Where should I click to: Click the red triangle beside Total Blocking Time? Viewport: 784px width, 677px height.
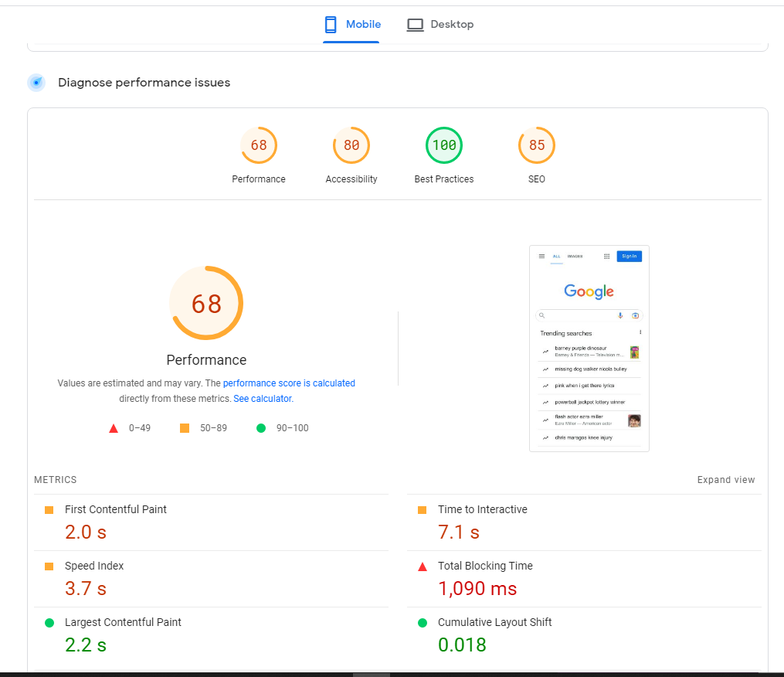pos(422,566)
